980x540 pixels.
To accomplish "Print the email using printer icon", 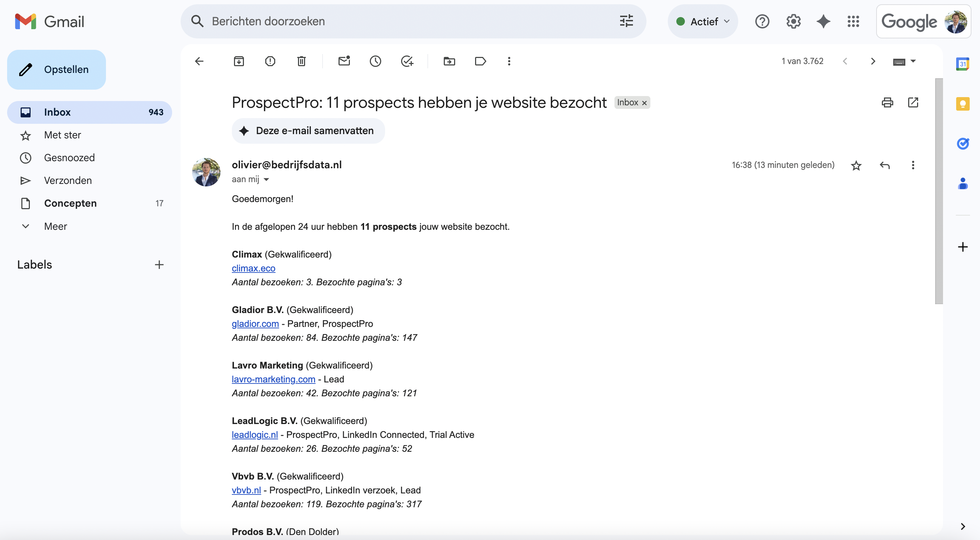I will click(887, 102).
